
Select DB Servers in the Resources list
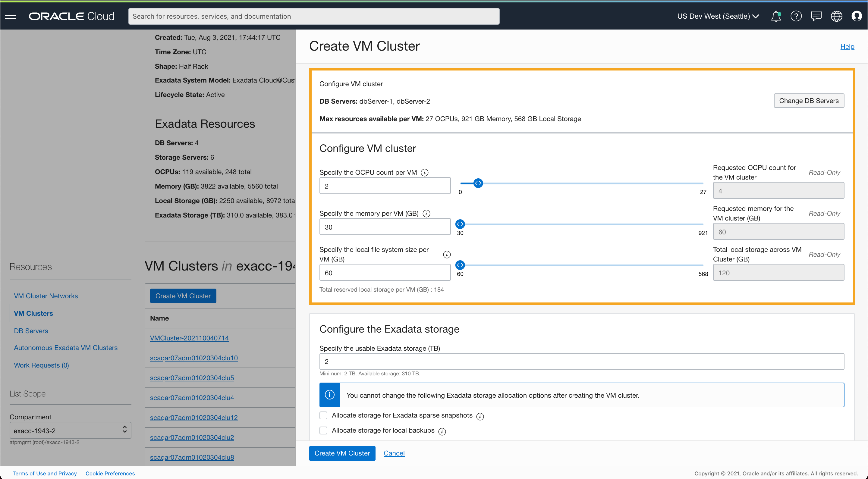tap(31, 331)
